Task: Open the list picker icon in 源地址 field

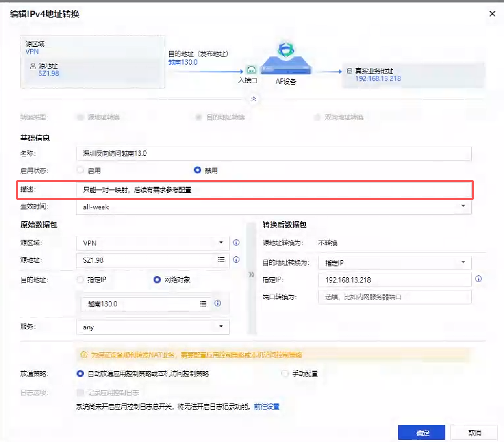Action: click(221, 260)
